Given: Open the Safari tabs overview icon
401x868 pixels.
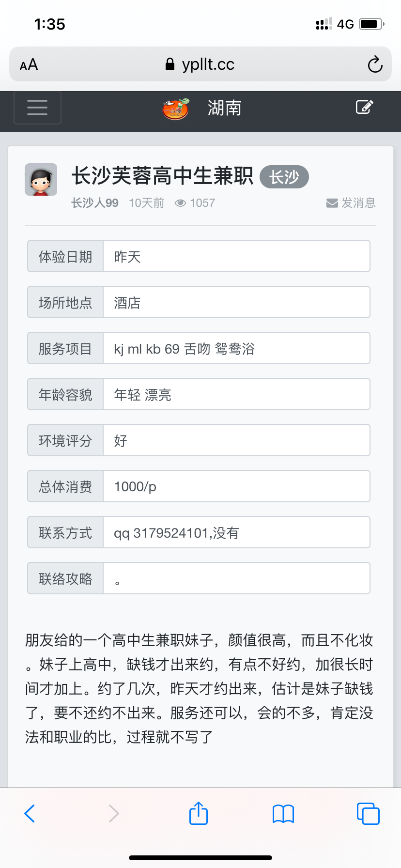Looking at the screenshot, I should click(368, 813).
